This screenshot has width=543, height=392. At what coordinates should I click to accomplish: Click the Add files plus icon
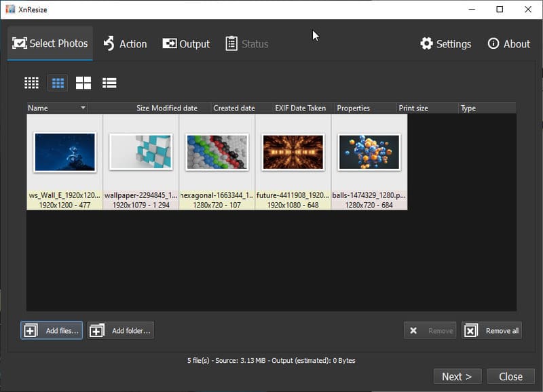(x=30, y=331)
